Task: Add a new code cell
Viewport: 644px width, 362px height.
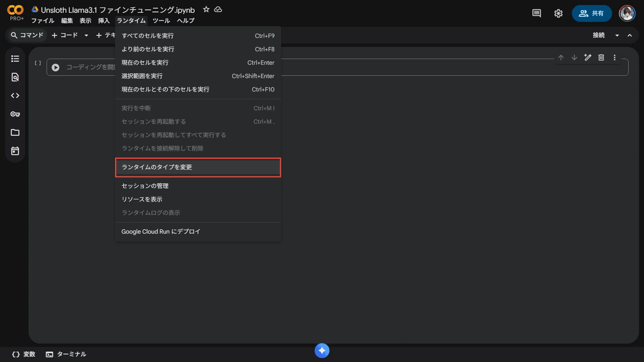Action: (x=65, y=35)
